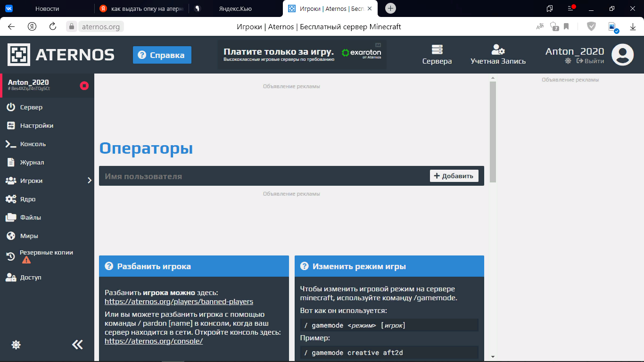Click the gray Protect shield checkmark icon

pos(591,27)
